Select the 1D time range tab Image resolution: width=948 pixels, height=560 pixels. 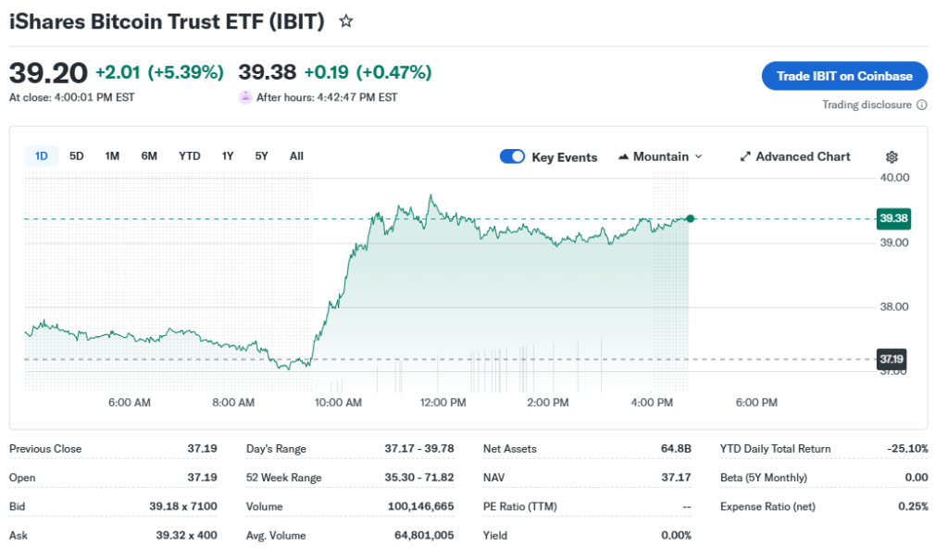tap(42, 156)
